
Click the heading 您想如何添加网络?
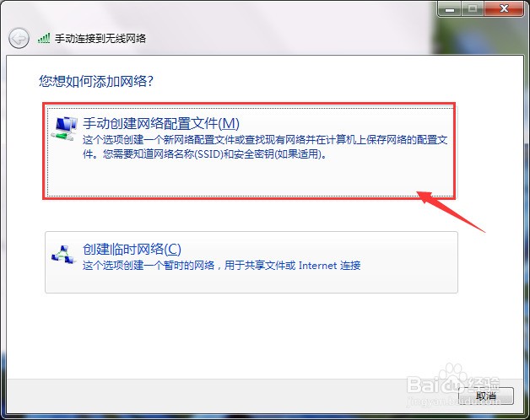(x=96, y=81)
